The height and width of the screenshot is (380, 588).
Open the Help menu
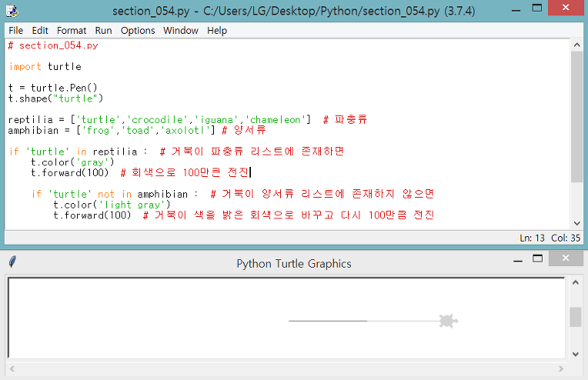[217, 30]
